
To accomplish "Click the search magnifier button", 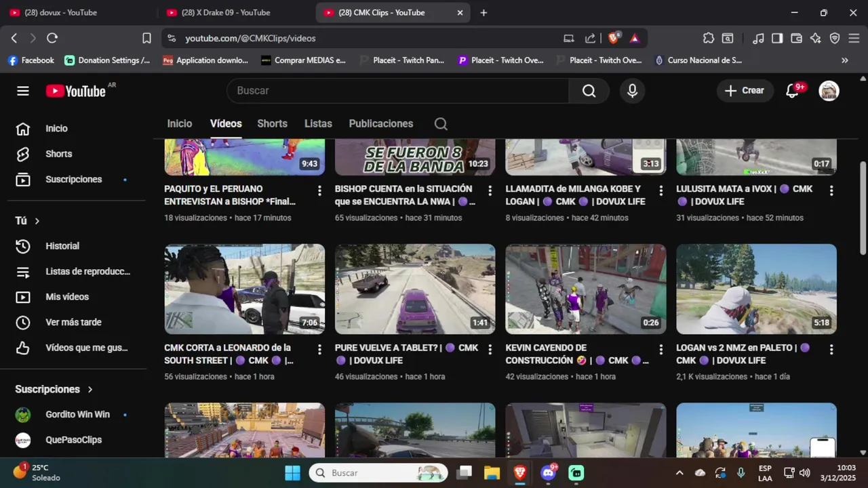I will [589, 91].
